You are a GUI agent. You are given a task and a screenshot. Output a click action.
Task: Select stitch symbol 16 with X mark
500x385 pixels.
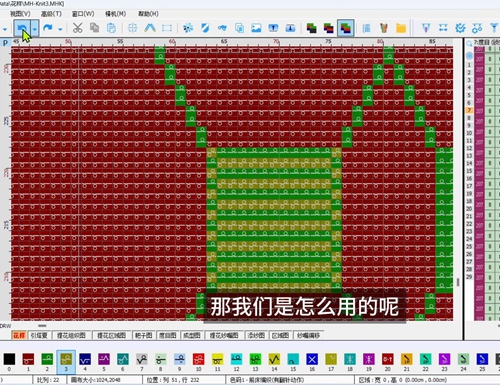pyautogui.click(x=312, y=359)
